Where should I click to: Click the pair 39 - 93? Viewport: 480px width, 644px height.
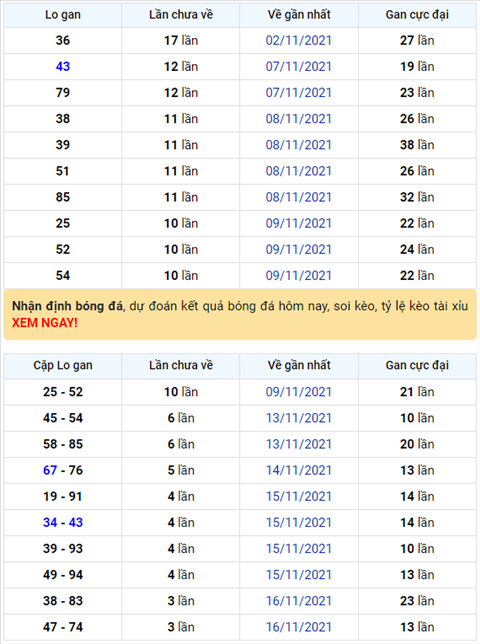tap(63, 549)
